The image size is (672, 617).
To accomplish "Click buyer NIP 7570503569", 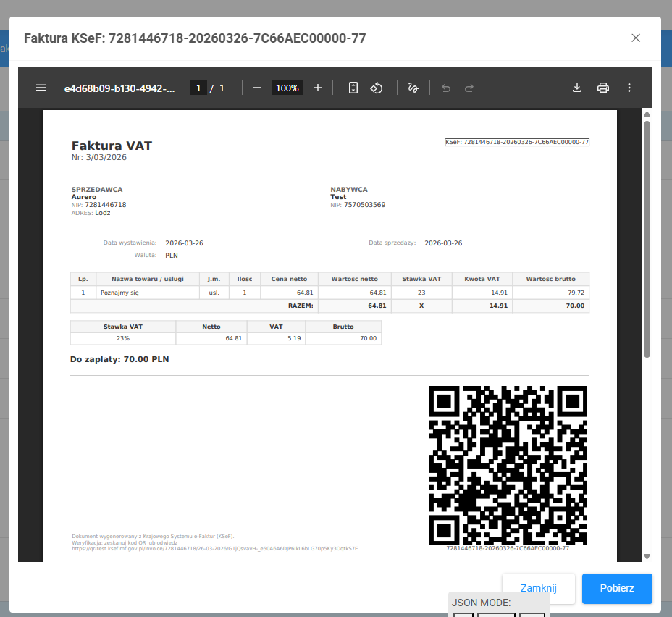I will click(365, 205).
